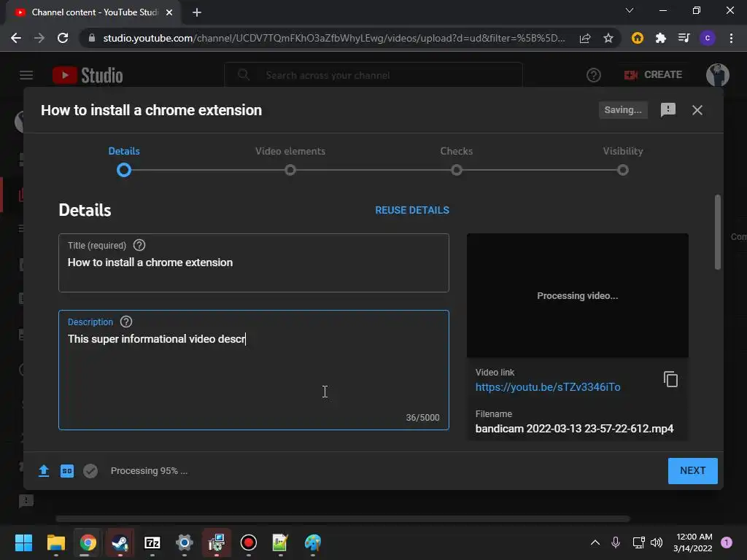Click the browser forward arrow
747x560 pixels.
(x=39, y=38)
